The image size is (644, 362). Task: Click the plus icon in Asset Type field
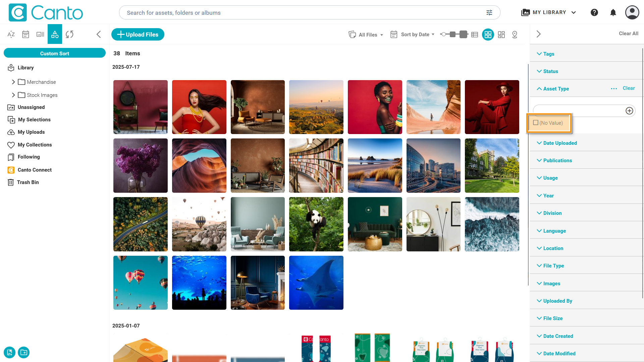coord(630,111)
